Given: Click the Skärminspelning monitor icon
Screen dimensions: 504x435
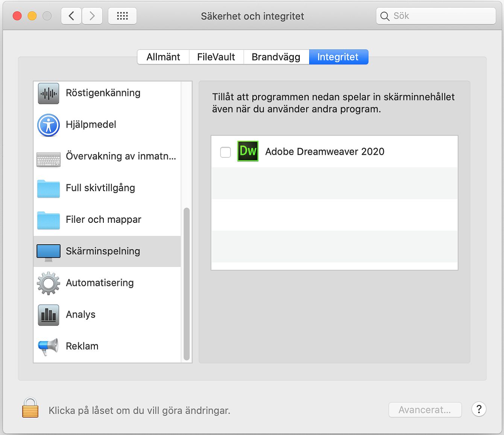Looking at the screenshot, I should (x=49, y=252).
